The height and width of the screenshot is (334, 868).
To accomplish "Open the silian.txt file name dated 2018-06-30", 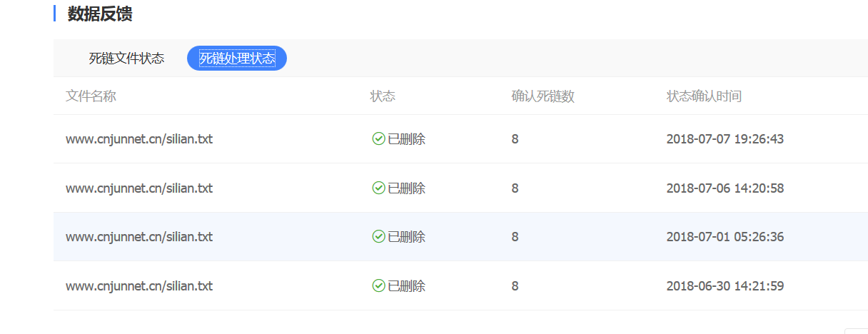I will (139, 286).
